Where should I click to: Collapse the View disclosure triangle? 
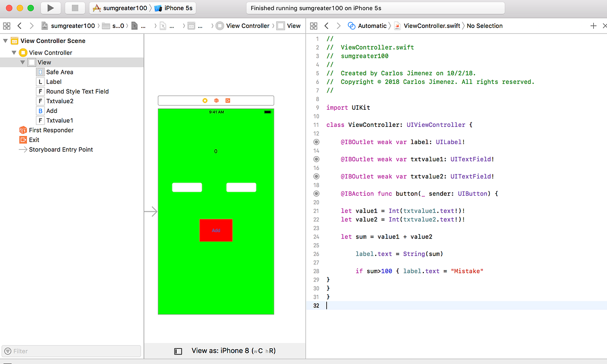click(x=23, y=62)
